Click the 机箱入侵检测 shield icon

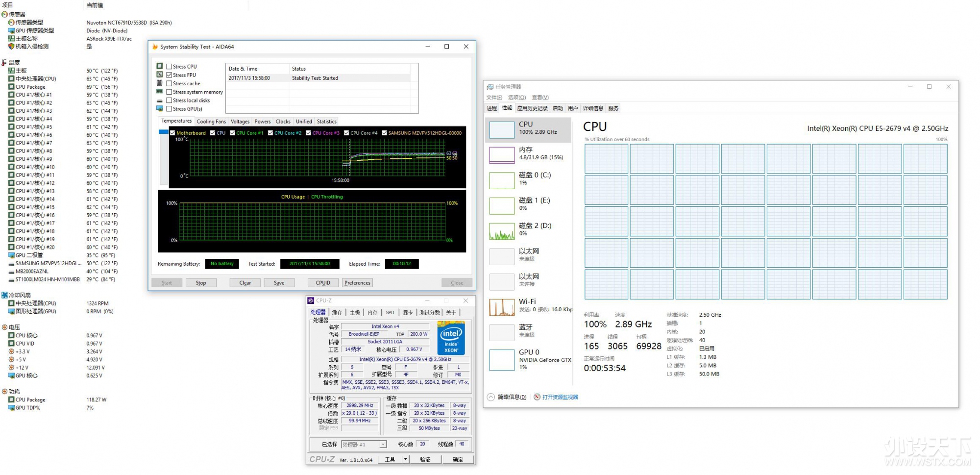pyautogui.click(x=11, y=47)
